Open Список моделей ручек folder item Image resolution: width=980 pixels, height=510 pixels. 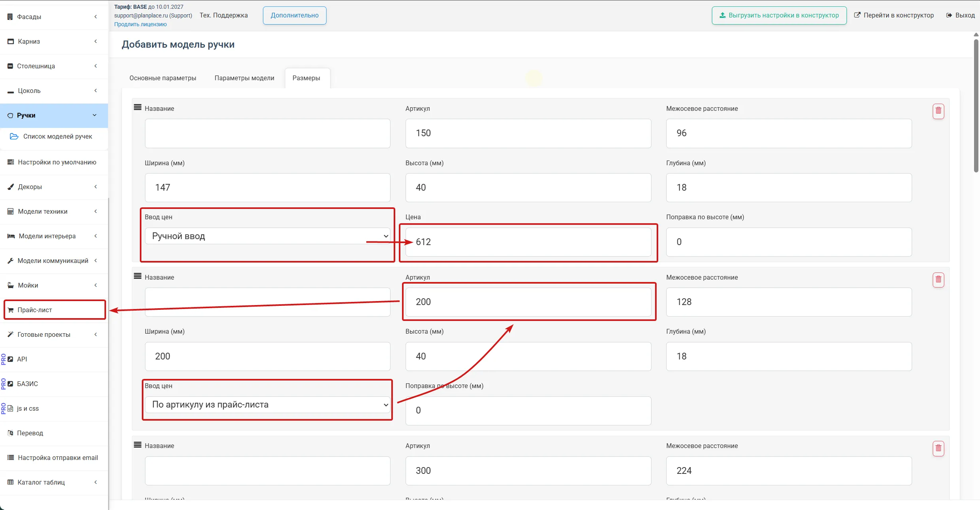click(x=54, y=136)
